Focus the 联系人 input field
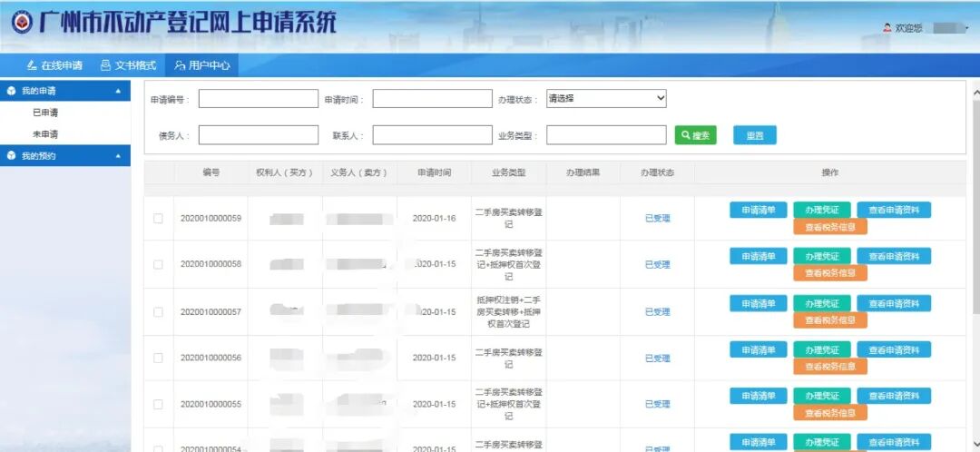980x452 pixels. (433, 135)
